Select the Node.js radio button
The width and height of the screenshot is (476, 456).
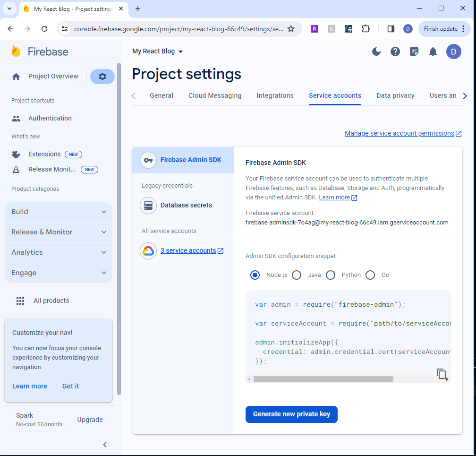point(255,275)
